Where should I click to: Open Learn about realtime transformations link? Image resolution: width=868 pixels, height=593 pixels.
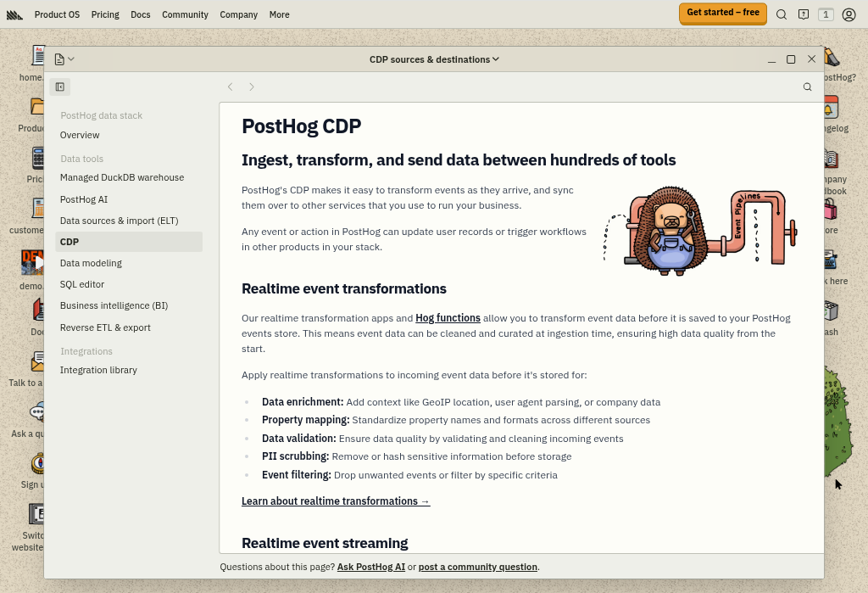336,501
